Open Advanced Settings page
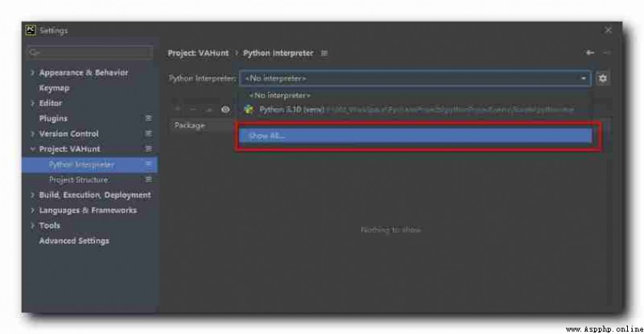Screen dimensions: 644x334 pos(74,241)
